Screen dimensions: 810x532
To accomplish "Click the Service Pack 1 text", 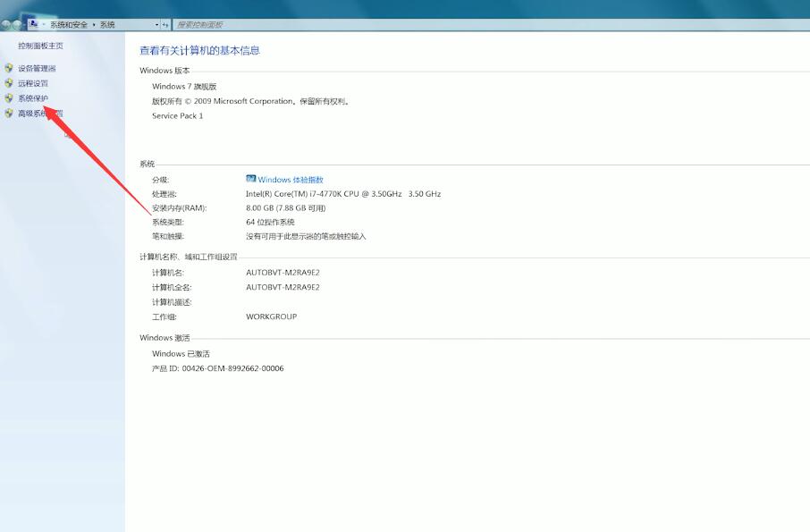I will tap(177, 115).
